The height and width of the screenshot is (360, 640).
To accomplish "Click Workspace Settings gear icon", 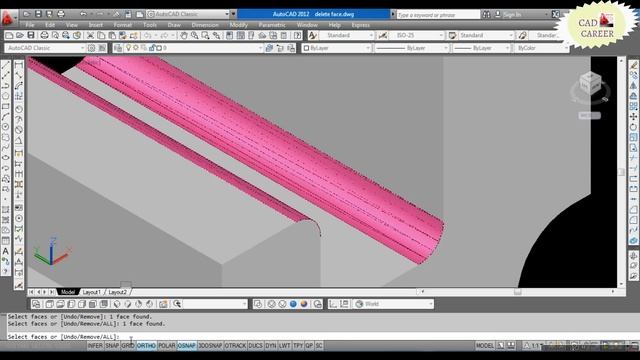I will (x=91, y=48).
